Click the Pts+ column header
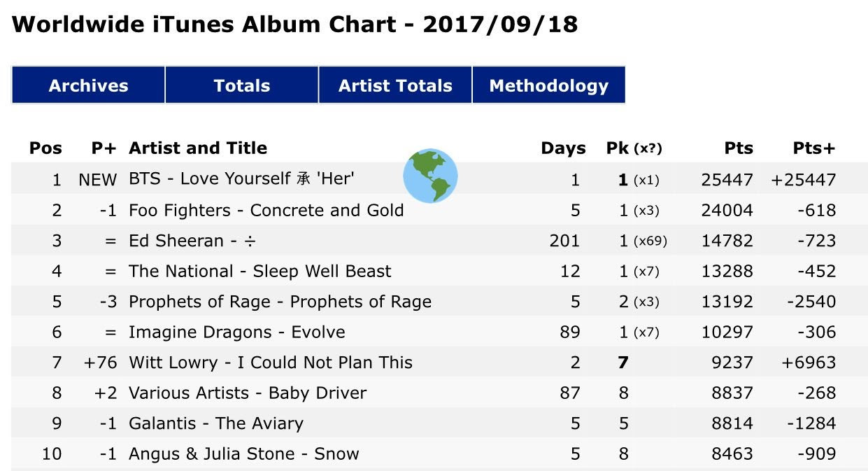The image size is (868, 471). pyautogui.click(x=813, y=148)
